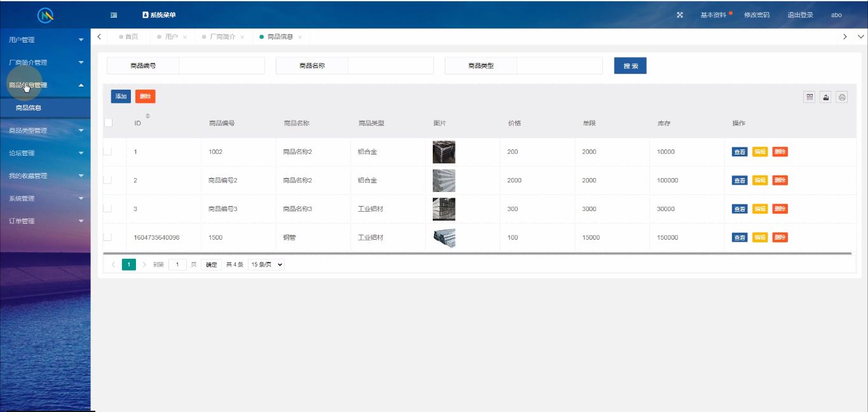
Task: Click the print table icon
Action: [842, 97]
